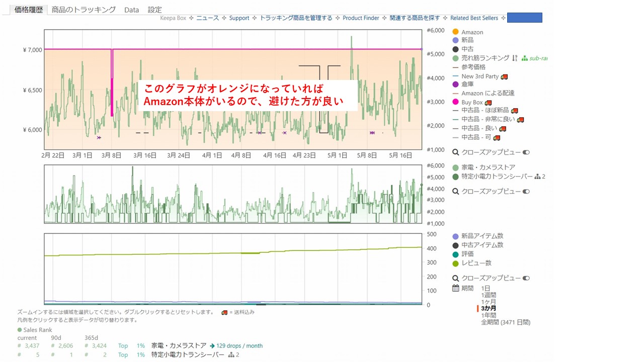Select the 3か月 period

489,308
